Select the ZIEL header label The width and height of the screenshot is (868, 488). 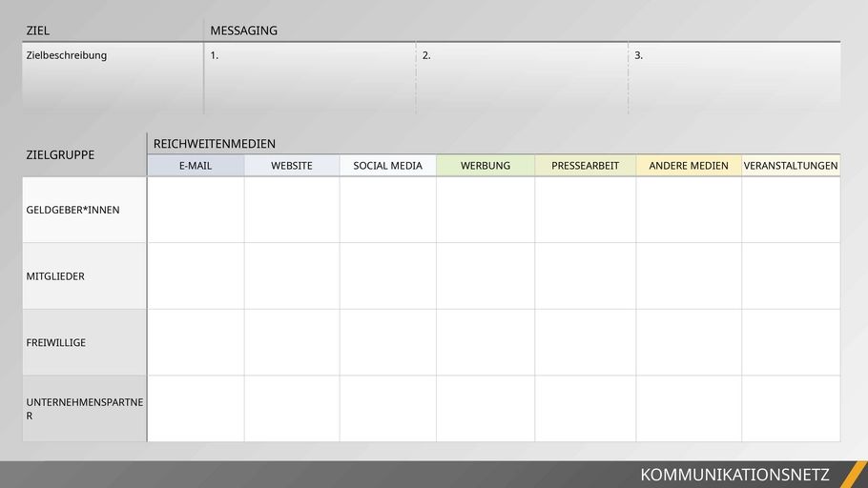[37, 31]
